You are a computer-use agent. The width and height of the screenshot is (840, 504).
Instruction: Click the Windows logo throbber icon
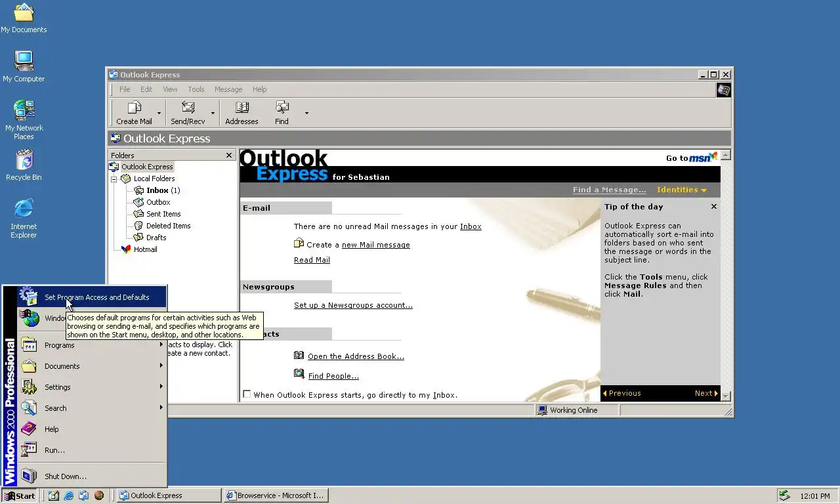point(723,90)
